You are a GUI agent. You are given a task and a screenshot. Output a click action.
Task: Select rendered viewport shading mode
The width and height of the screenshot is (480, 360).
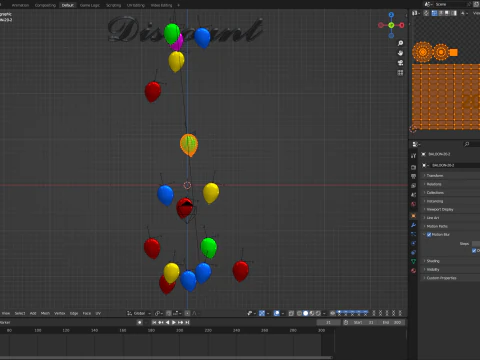click(x=318, y=313)
